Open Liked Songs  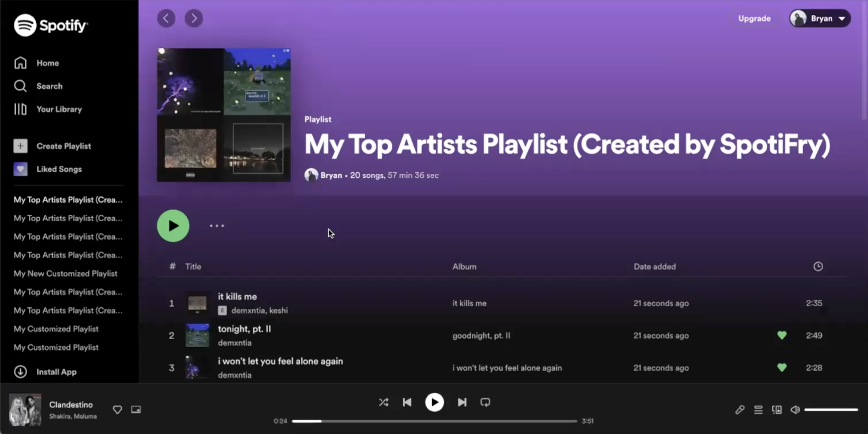pyautogui.click(x=59, y=169)
